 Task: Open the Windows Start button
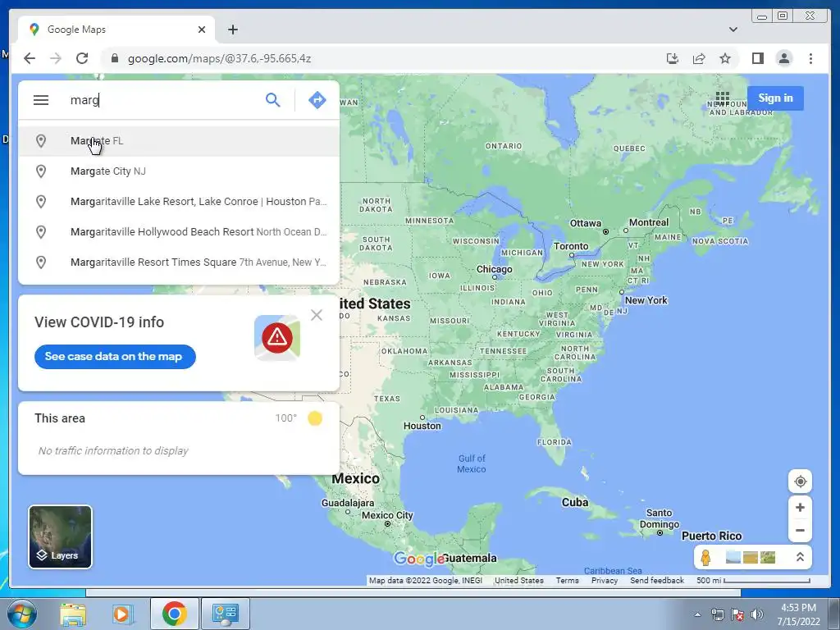pos(21,614)
